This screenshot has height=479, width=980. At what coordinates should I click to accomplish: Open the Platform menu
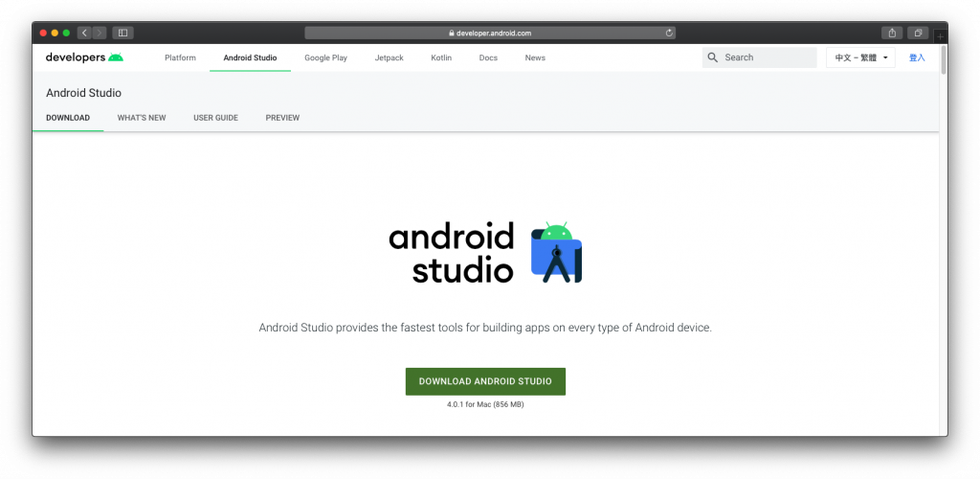(180, 57)
